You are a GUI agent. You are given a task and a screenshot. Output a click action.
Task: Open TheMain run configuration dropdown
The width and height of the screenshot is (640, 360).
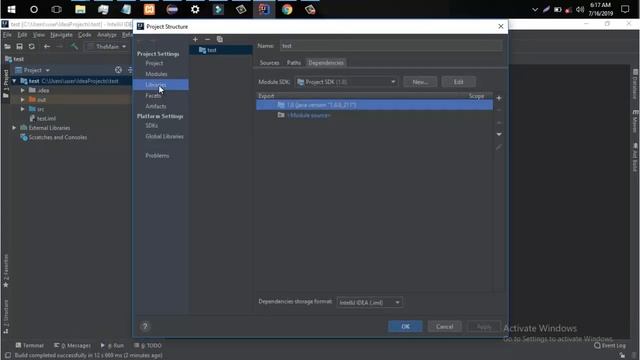click(108, 47)
